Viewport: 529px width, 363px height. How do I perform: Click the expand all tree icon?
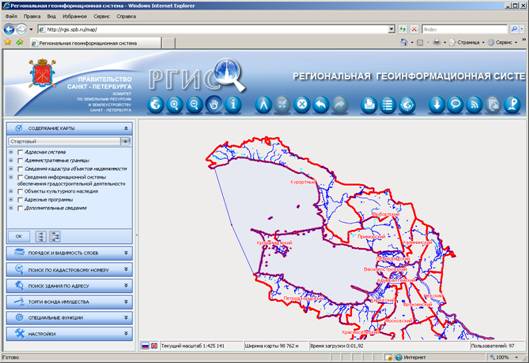pyautogui.click(x=41, y=236)
